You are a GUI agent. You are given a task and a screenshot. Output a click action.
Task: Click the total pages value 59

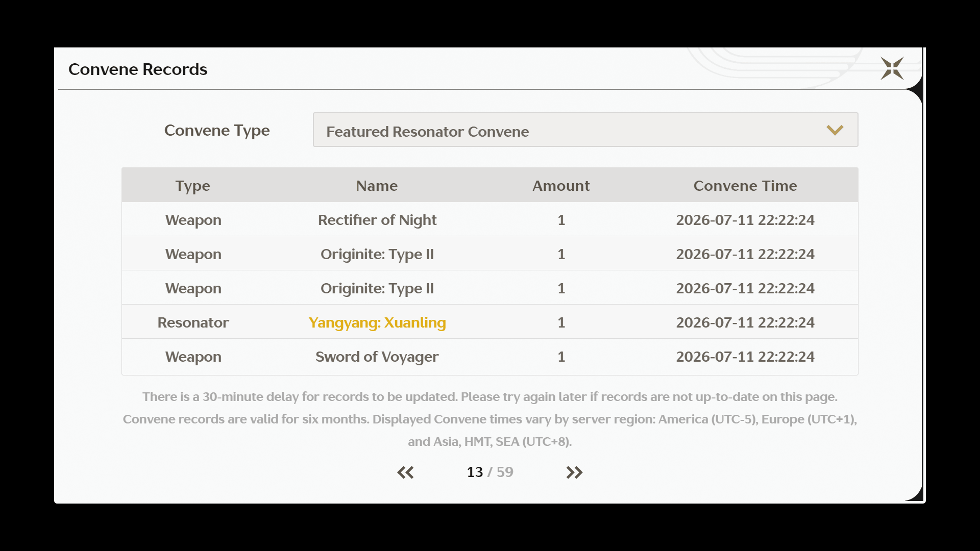(x=505, y=472)
